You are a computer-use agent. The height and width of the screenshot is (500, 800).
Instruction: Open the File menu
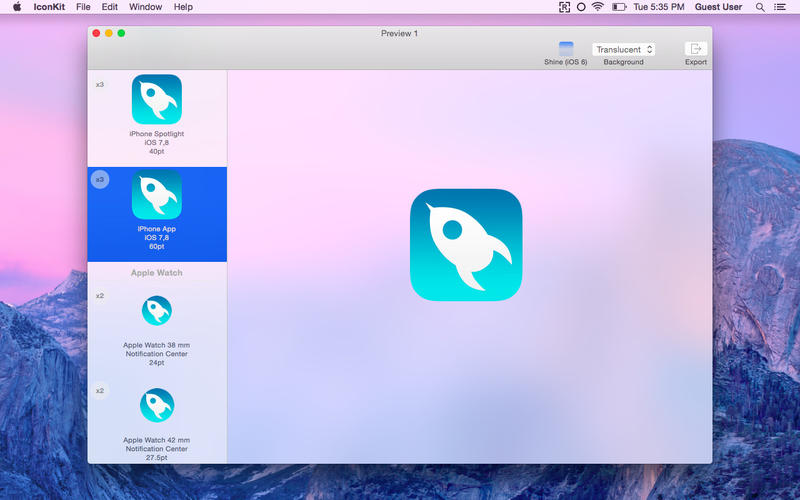point(83,7)
